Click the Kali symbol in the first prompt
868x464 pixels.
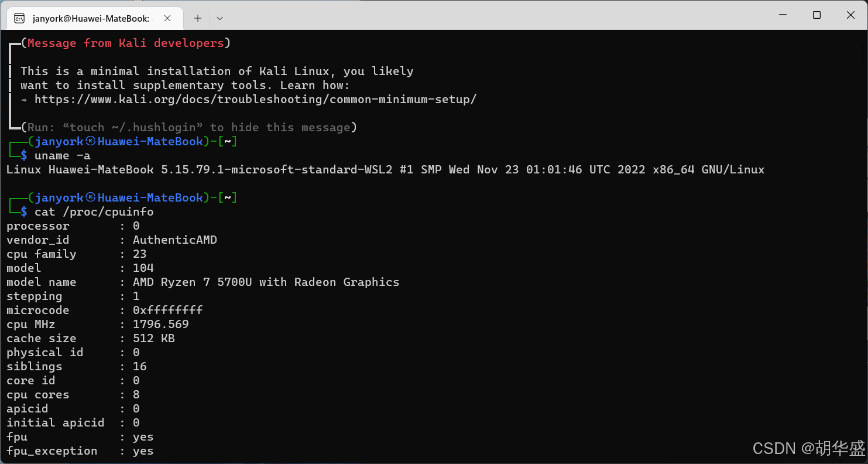coord(91,141)
